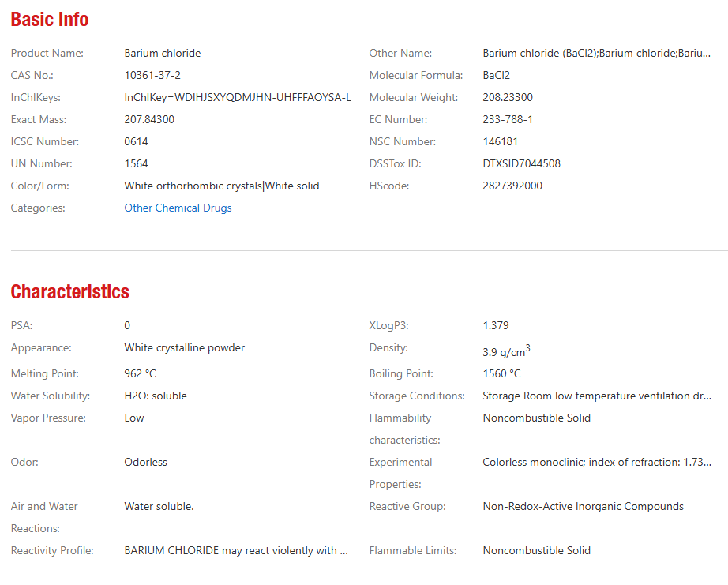Select the Melting Point value 962 °C
The height and width of the screenshot is (585, 728).
(140, 373)
